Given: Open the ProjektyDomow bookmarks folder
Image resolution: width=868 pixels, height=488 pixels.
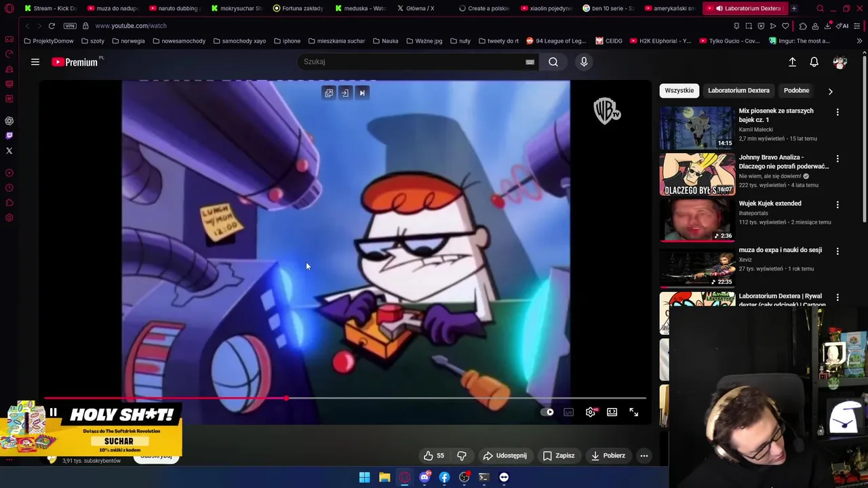Looking at the screenshot, I should [x=48, y=41].
